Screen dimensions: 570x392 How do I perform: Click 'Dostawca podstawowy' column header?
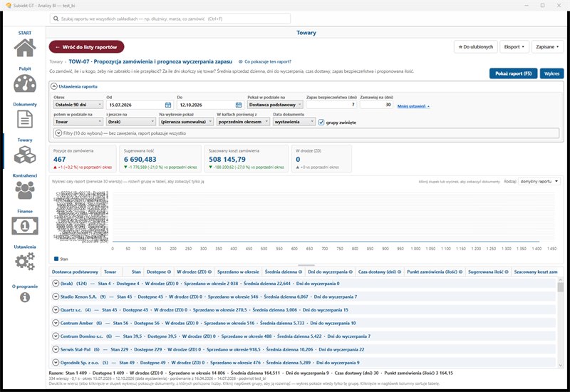point(75,272)
